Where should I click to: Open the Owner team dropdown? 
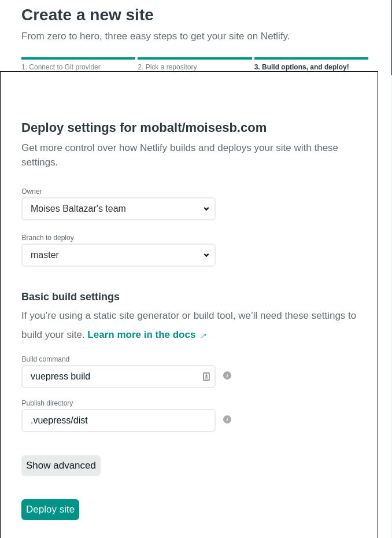coord(119,209)
